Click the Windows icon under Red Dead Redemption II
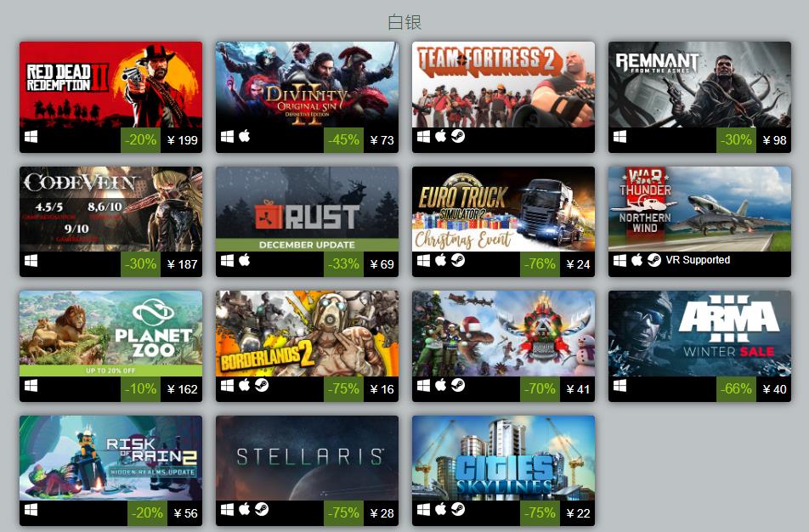The height and width of the screenshot is (532, 809). pyautogui.click(x=31, y=137)
